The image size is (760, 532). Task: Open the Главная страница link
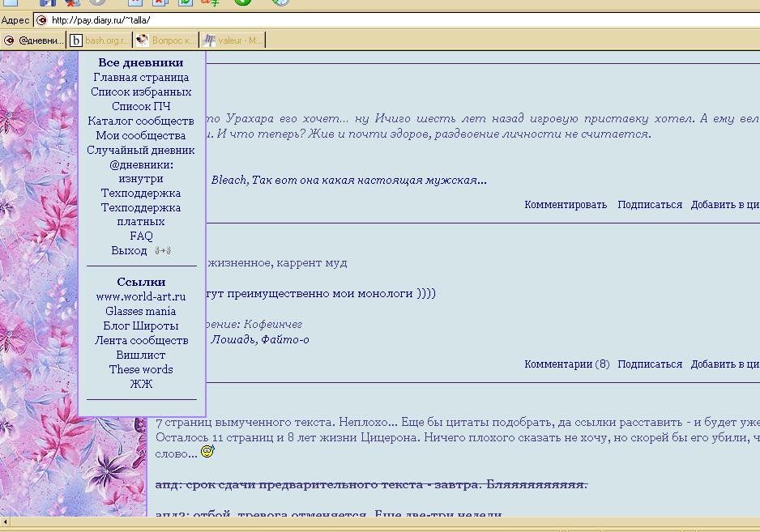pos(141,78)
